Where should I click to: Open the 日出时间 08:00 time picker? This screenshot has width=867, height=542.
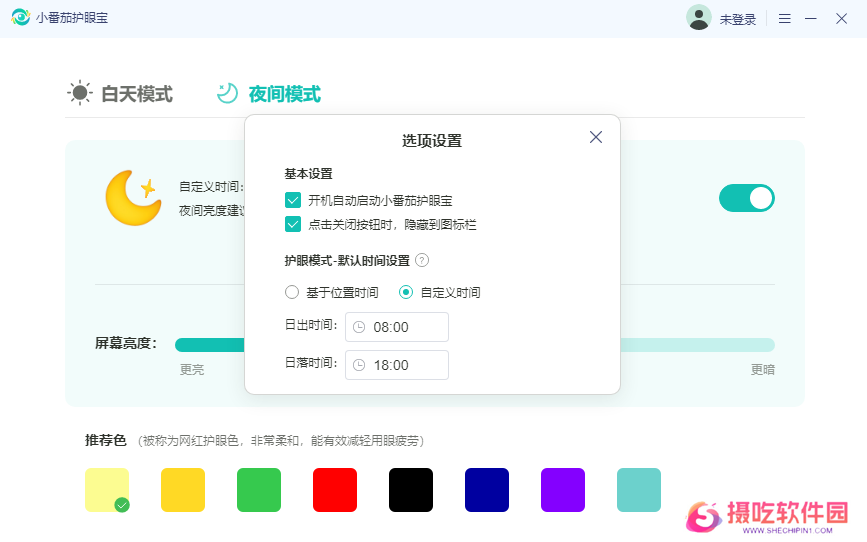pyautogui.click(x=397, y=327)
